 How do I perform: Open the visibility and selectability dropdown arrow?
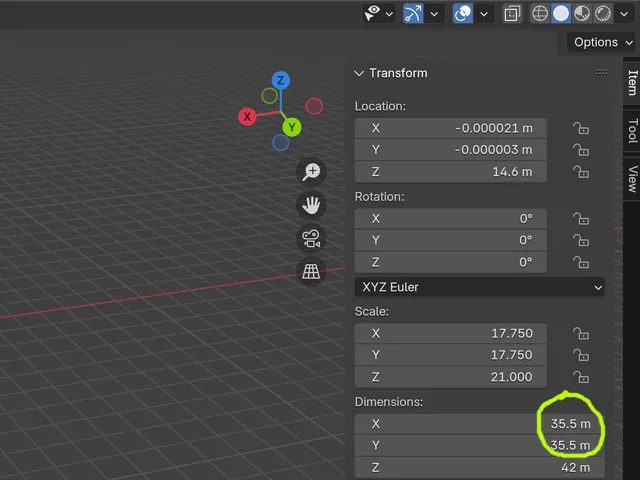[x=389, y=14]
